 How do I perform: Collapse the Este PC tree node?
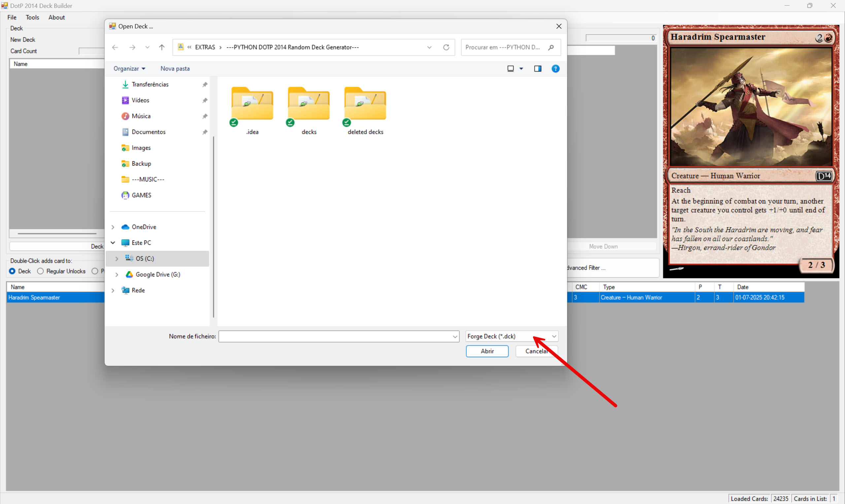coord(113,242)
